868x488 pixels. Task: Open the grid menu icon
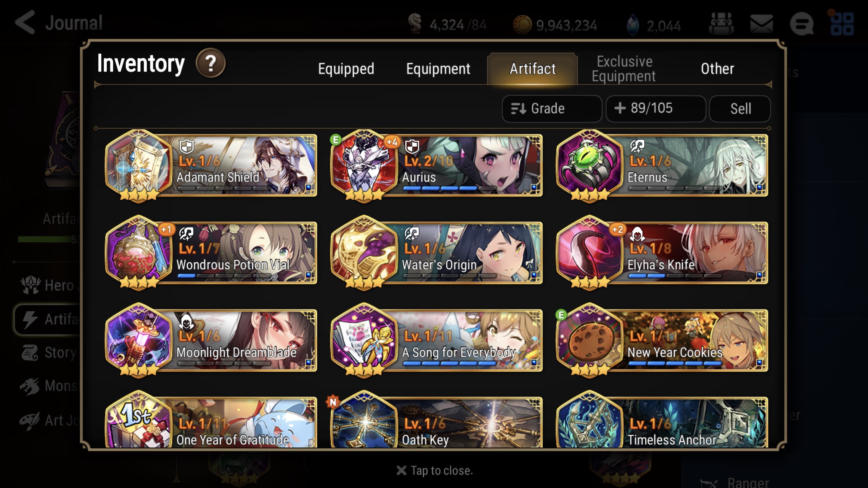(x=842, y=24)
